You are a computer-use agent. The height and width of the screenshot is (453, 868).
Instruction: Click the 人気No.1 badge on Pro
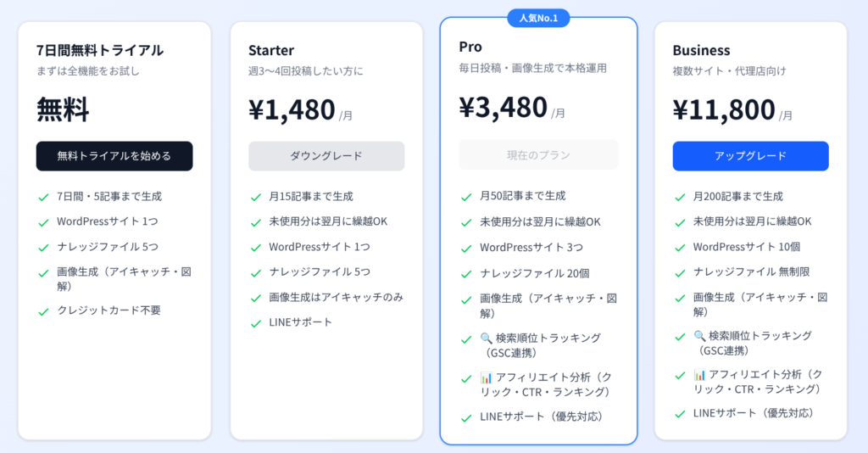(538, 17)
